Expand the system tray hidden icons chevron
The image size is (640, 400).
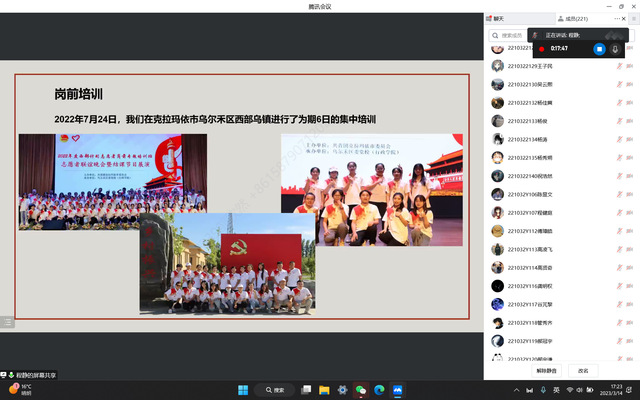pos(516,390)
